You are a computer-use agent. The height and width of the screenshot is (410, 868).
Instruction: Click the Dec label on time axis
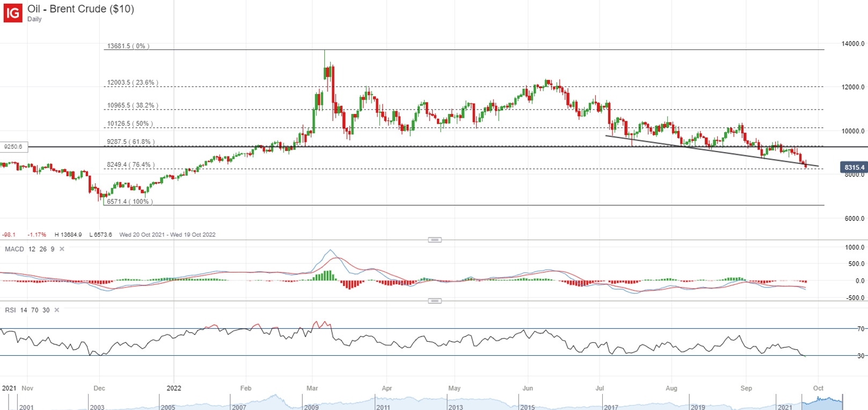pyautogui.click(x=99, y=388)
